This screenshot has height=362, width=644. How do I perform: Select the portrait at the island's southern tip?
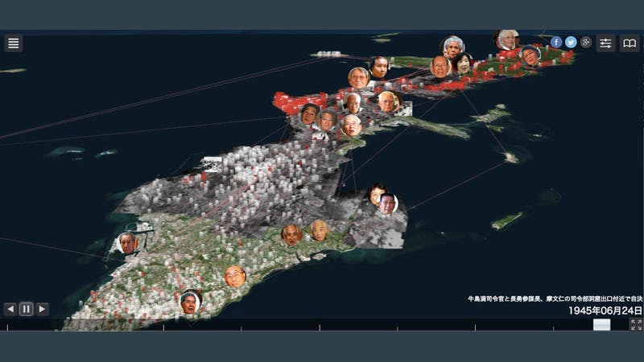190,302
